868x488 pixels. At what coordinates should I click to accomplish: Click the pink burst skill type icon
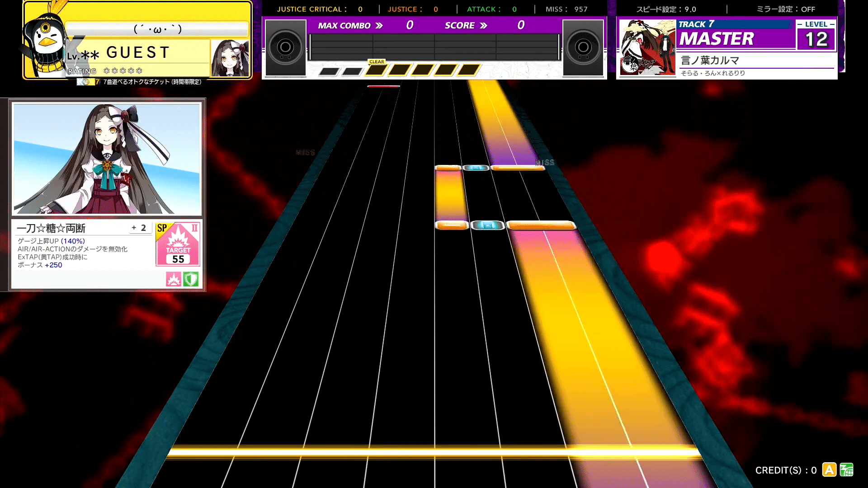point(174,279)
